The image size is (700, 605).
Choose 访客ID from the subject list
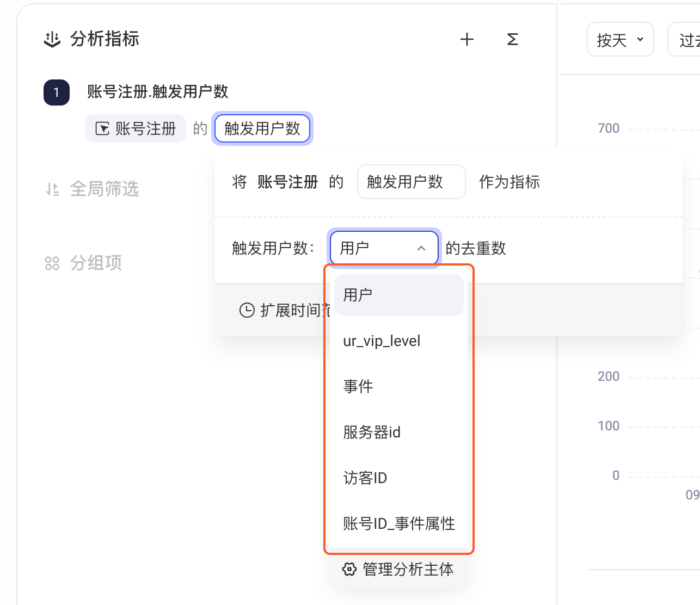399,478
